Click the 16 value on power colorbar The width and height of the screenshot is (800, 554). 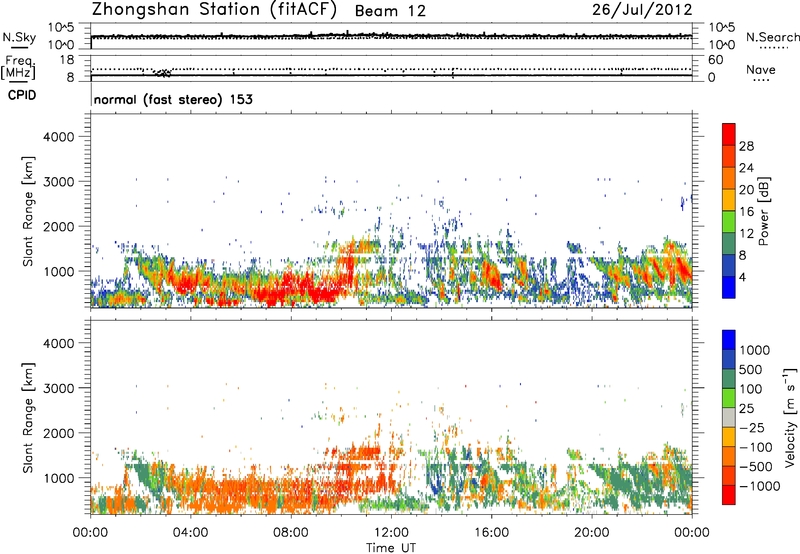tap(746, 212)
